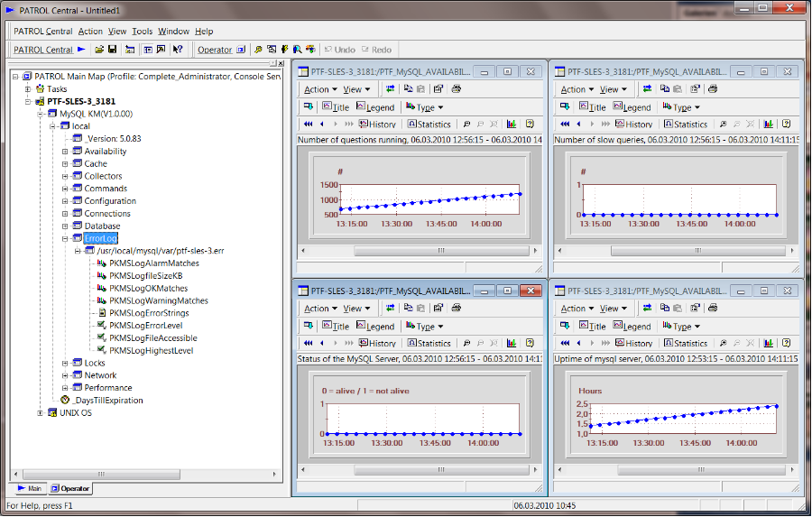Click History in MySQL Server status window

377,344
